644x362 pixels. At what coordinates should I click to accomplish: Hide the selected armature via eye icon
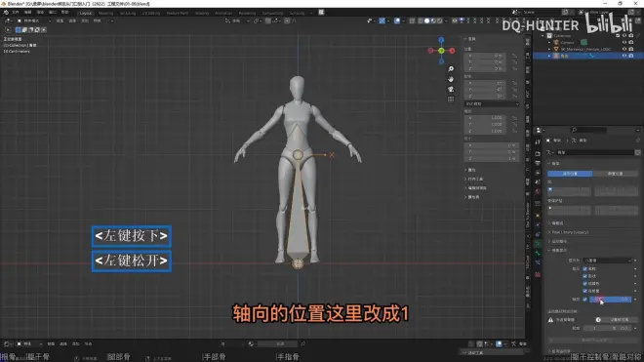tap(624, 56)
